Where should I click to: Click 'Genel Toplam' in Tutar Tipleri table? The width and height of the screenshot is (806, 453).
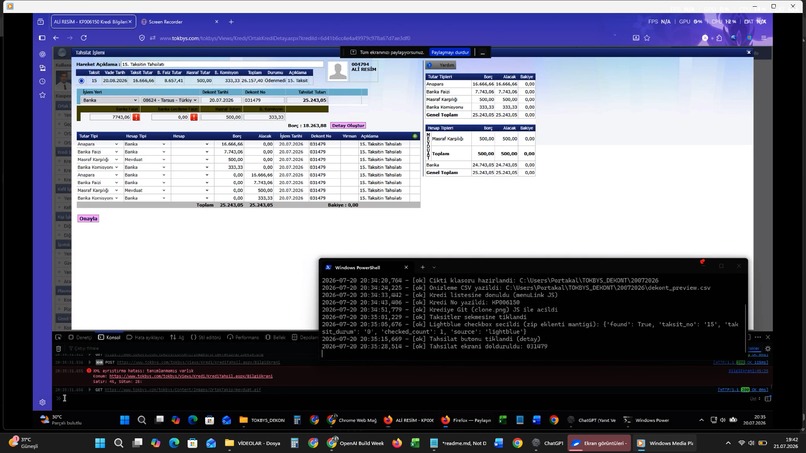[442, 115]
